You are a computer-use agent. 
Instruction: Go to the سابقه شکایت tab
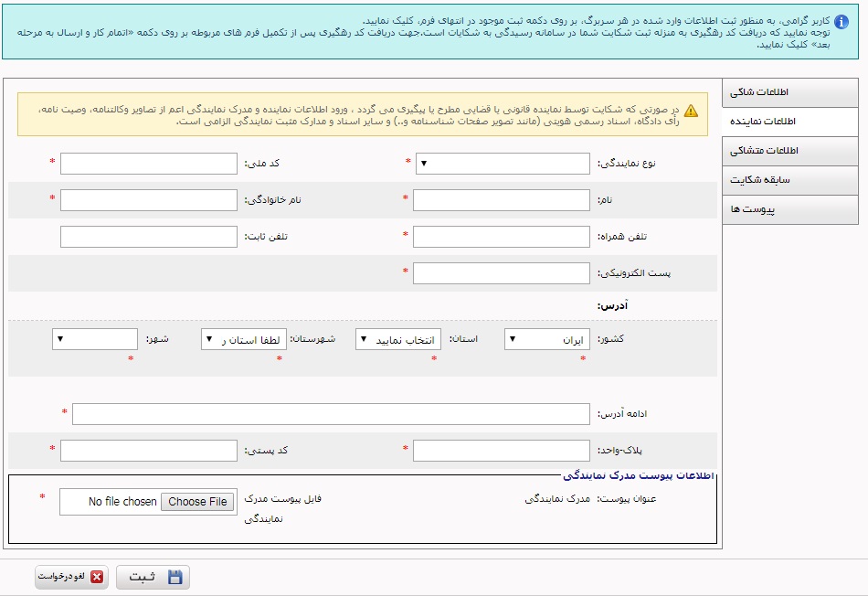(x=790, y=181)
